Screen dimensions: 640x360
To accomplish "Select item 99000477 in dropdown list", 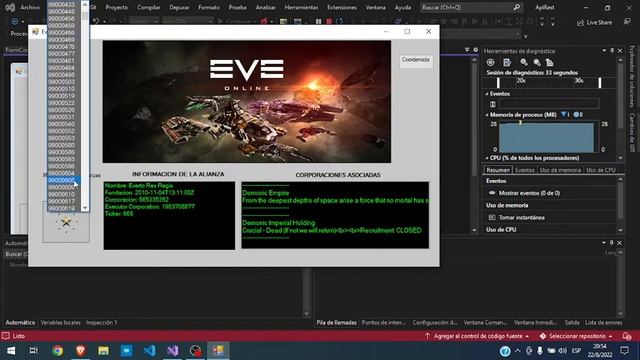I will (61, 53).
